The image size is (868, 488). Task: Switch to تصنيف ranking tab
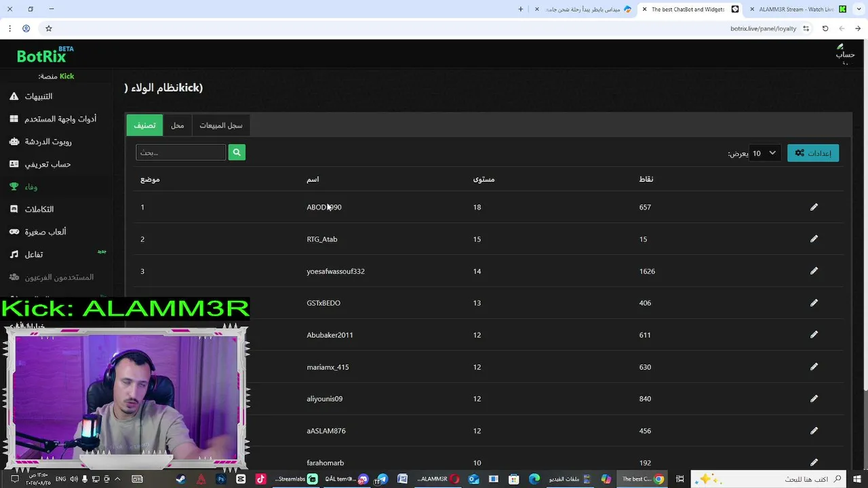(x=144, y=125)
